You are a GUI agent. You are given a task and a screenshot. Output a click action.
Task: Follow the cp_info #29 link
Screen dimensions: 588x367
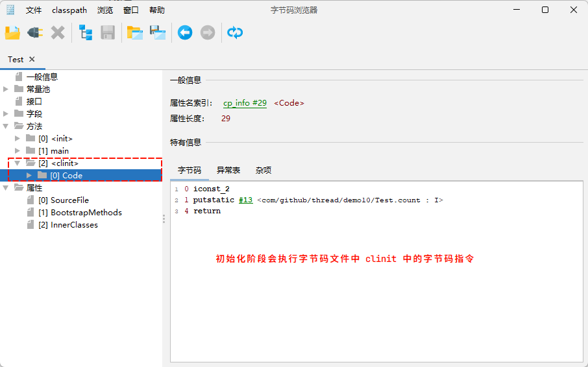pyautogui.click(x=245, y=103)
